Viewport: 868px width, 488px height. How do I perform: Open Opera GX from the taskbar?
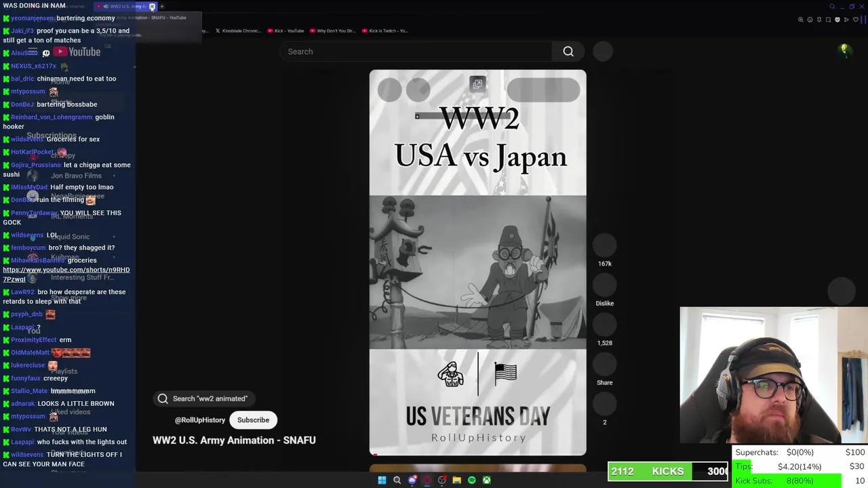(427, 481)
